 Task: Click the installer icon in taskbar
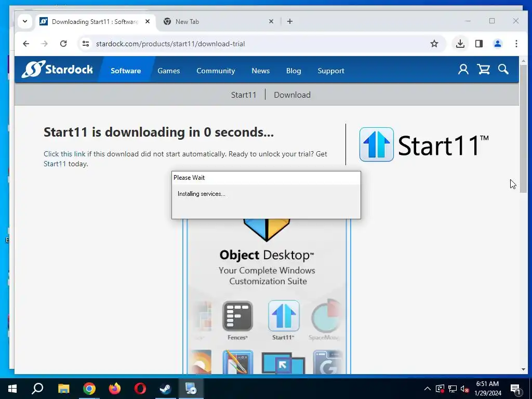tap(191, 389)
